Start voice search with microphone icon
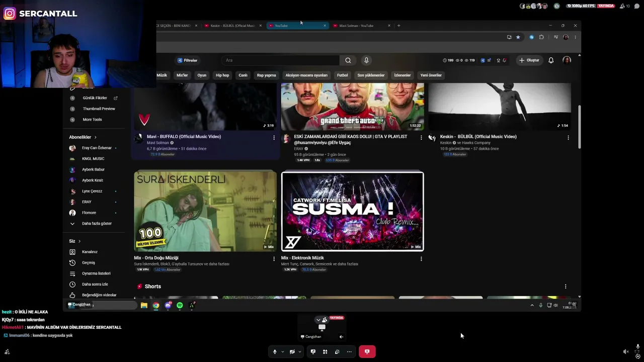Viewport: 644px width, 362px height. point(366,60)
